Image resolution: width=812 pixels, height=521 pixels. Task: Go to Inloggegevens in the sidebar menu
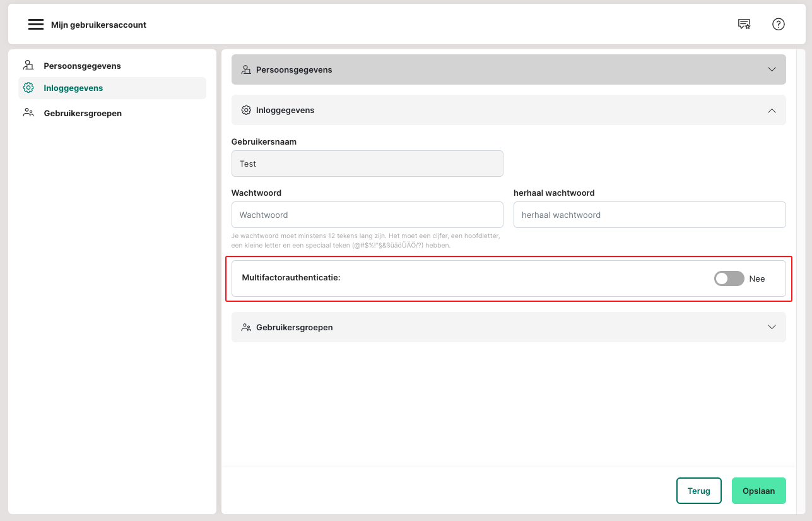(73, 88)
